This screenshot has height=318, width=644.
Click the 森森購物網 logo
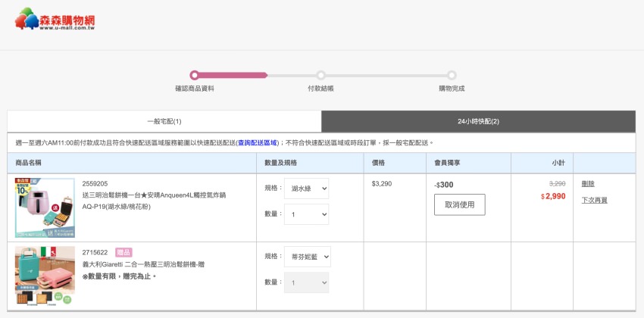[x=55, y=19]
